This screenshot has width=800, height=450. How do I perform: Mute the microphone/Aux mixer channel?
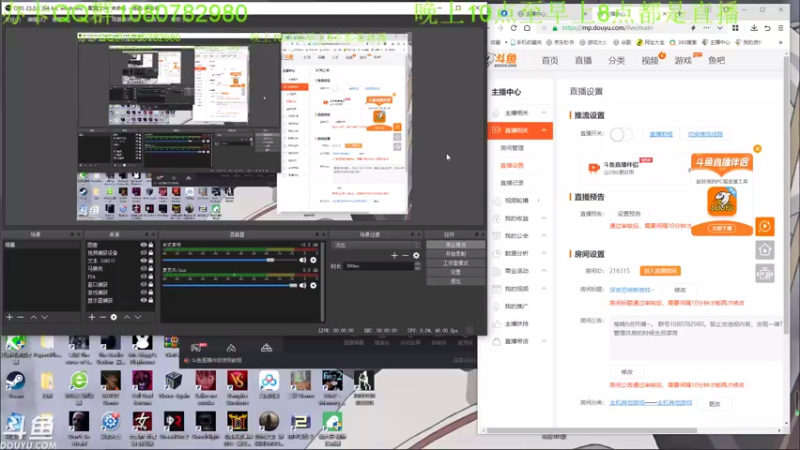click(303, 286)
